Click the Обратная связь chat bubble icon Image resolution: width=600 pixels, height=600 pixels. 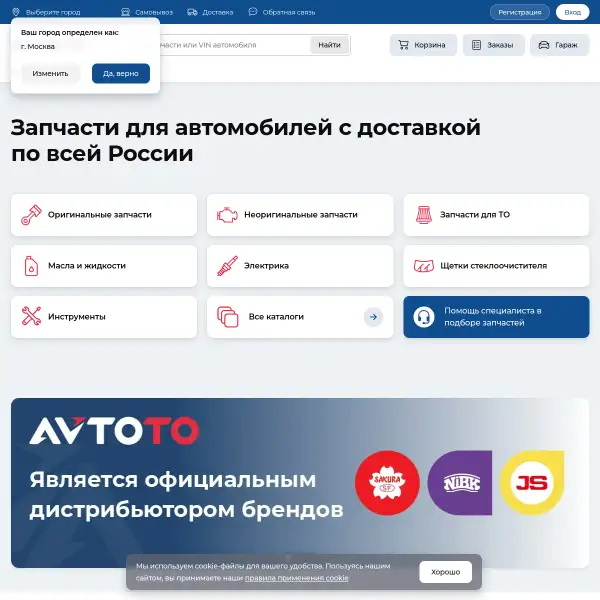[x=253, y=12]
